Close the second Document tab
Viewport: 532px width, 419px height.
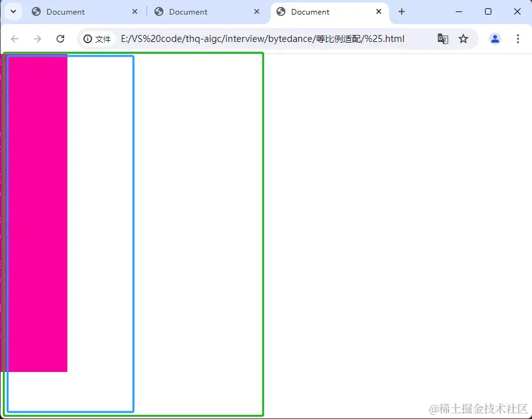click(257, 11)
